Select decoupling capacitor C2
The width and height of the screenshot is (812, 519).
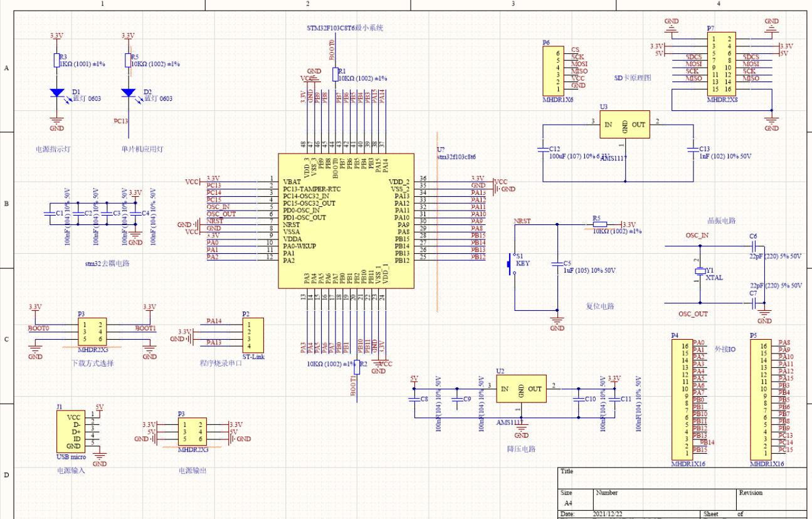[x=77, y=214]
